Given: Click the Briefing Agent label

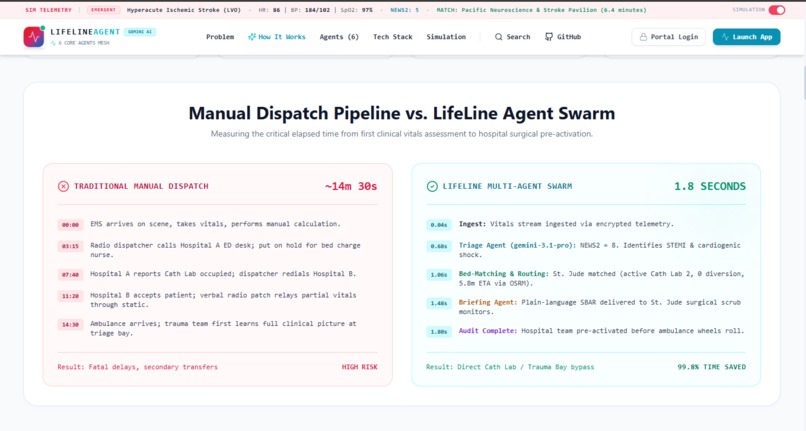Looking at the screenshot, I should pyautogui.click(x=488, y=302).
